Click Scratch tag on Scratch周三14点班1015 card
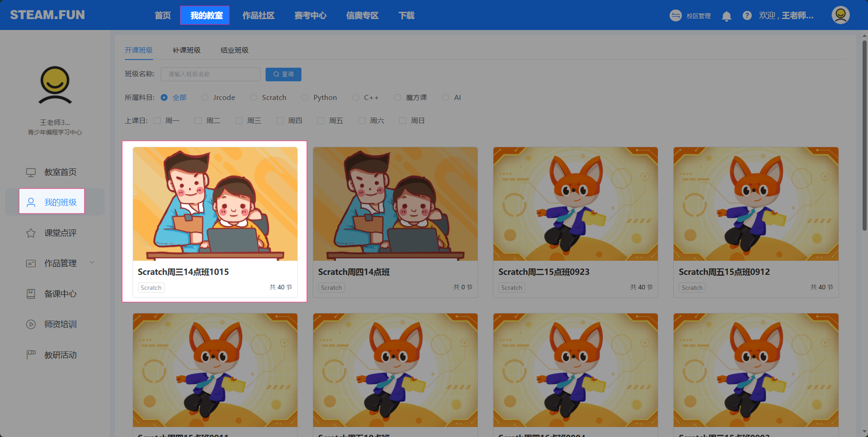Image resolution: width=868 pixels, height=437 pixels. coord(151,288)
